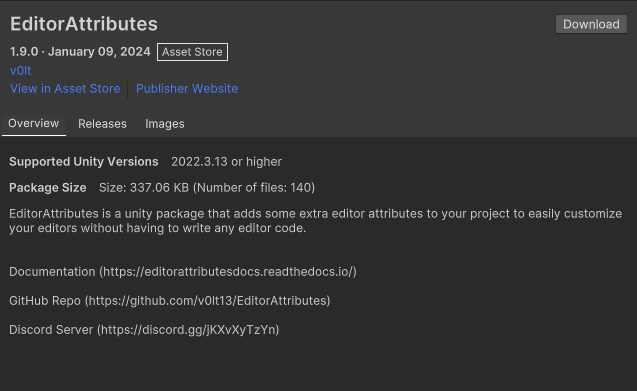Open View in Asset Store link

[x=65, y=89]
